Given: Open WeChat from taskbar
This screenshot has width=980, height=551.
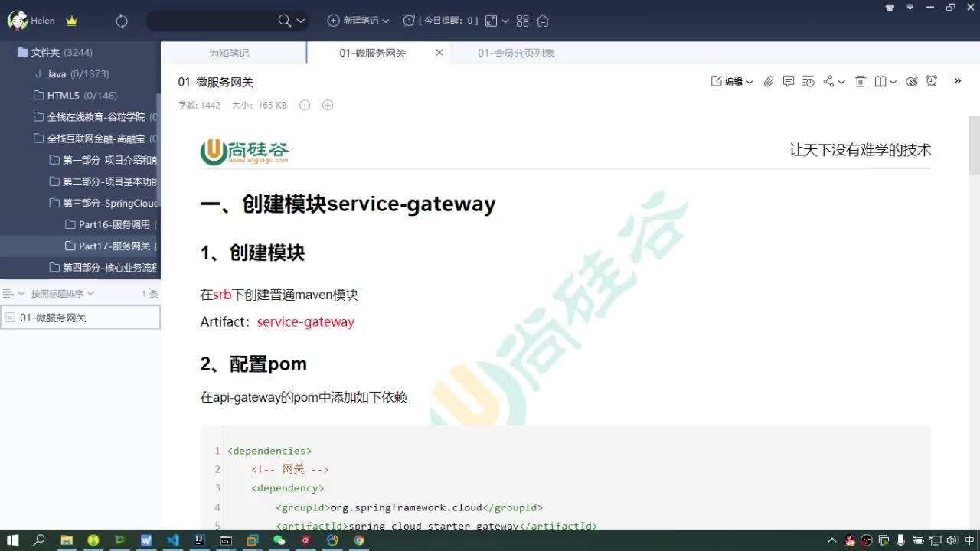Looking at the screenshot, I should (x=279, y=540).
